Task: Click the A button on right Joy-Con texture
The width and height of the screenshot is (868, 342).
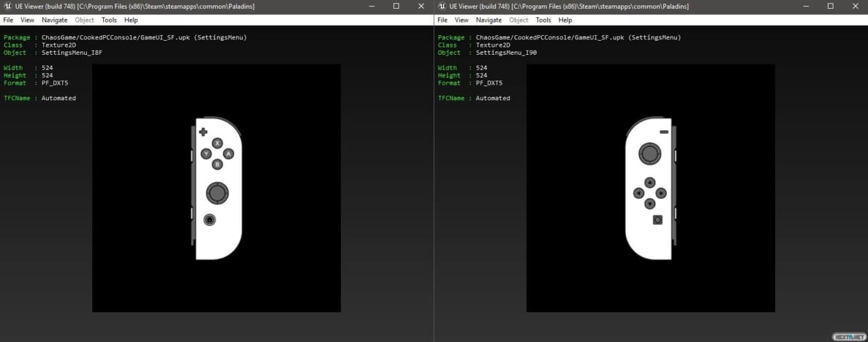Action: pyautogui.click(x=229, y=154)
